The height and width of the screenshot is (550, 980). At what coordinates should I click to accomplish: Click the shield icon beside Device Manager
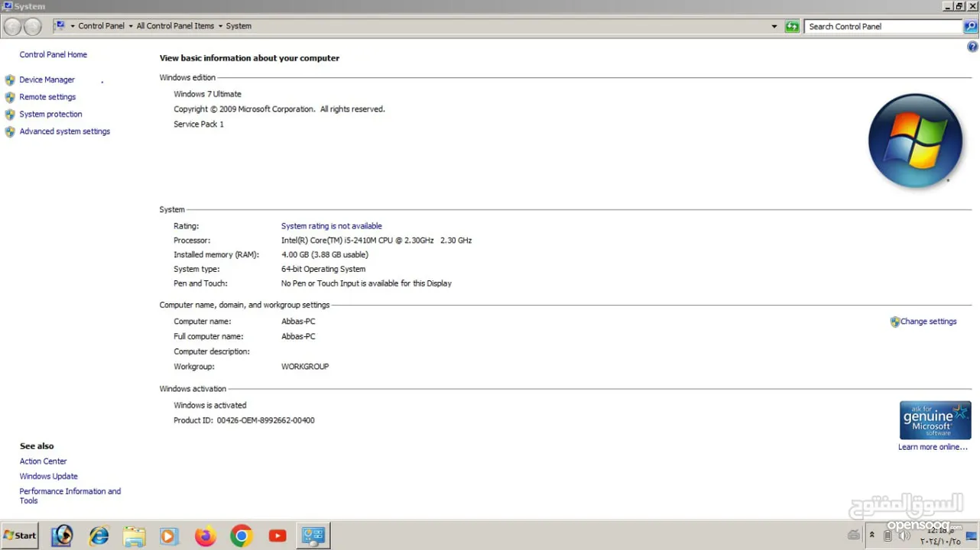tap(10, 80)
